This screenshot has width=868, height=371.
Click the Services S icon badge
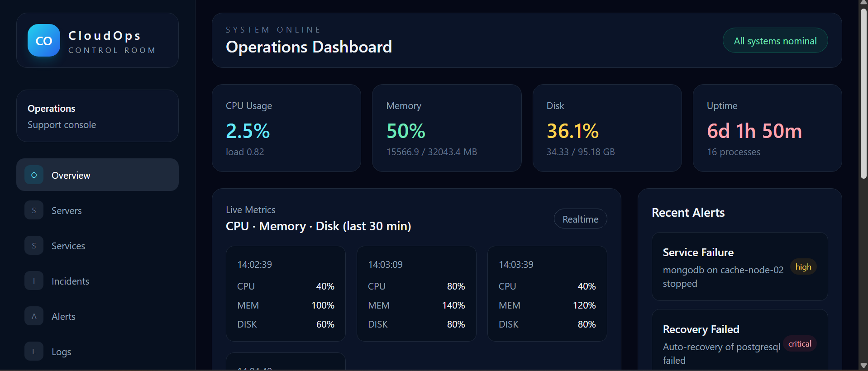click(x=34, y=246)
